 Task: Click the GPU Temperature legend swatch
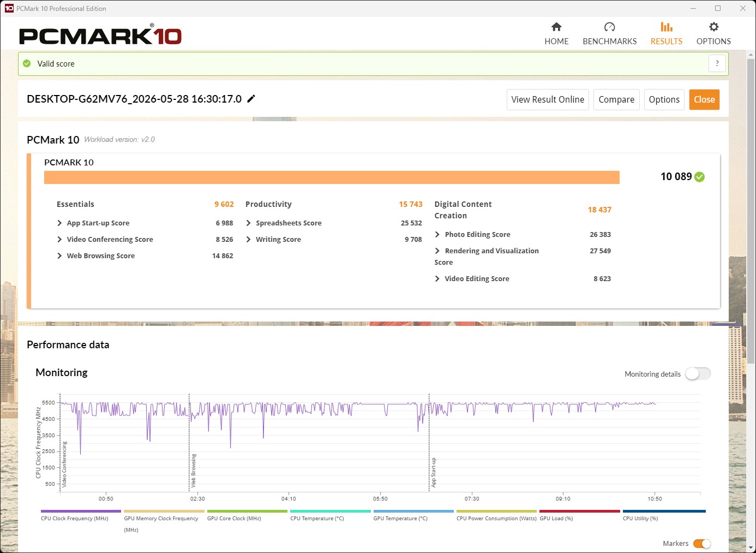click(413, 512)
